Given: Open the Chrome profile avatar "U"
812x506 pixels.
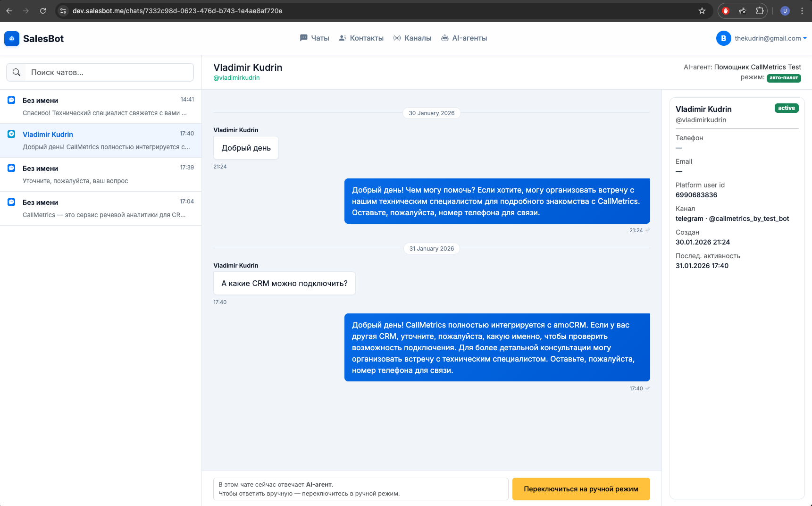Looking at the screenshot, I should 785,11.
